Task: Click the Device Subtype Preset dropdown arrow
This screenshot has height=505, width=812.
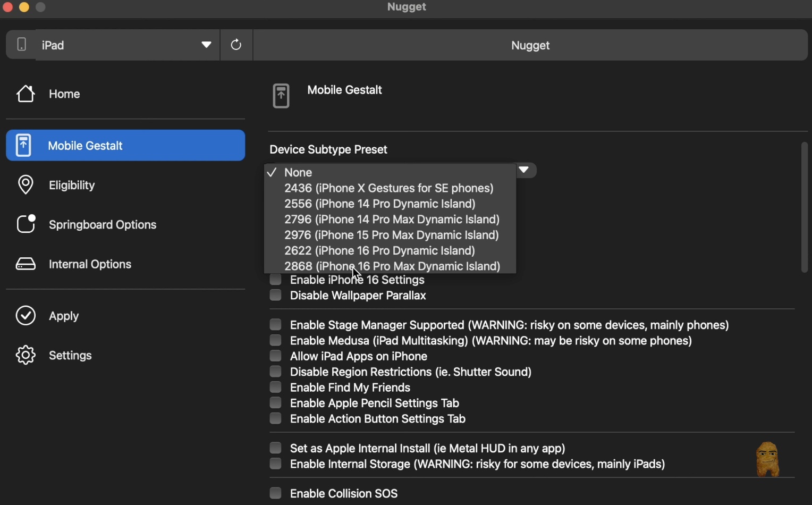Action: point(525,170)
